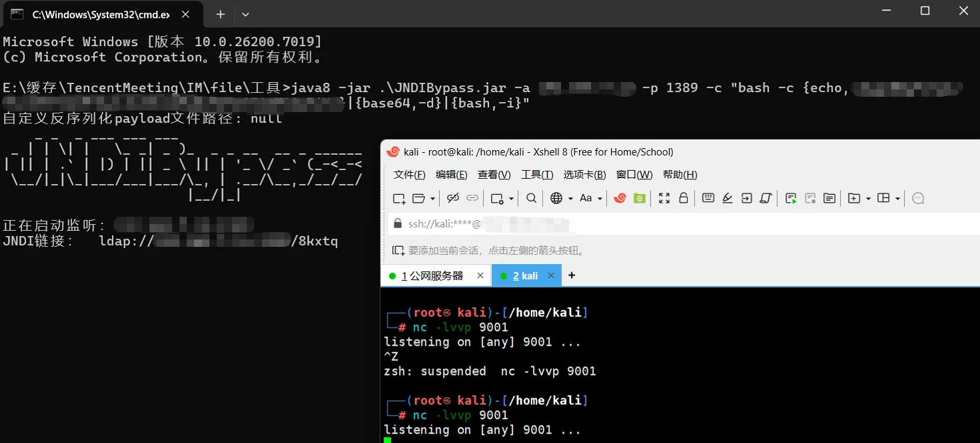Open the 工具(T) menu in Xshell
Screen dimensions: 980x443
(x=537, y=175)
